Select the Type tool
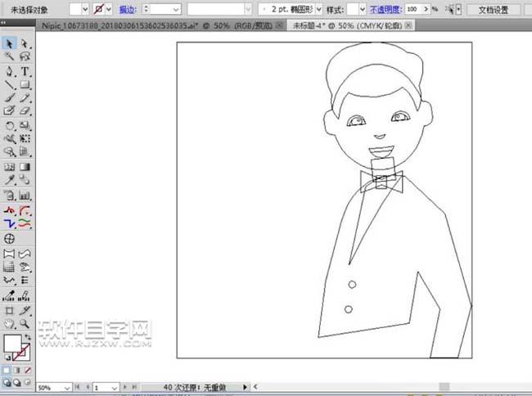Screen dimensions: 532x396 25,71
